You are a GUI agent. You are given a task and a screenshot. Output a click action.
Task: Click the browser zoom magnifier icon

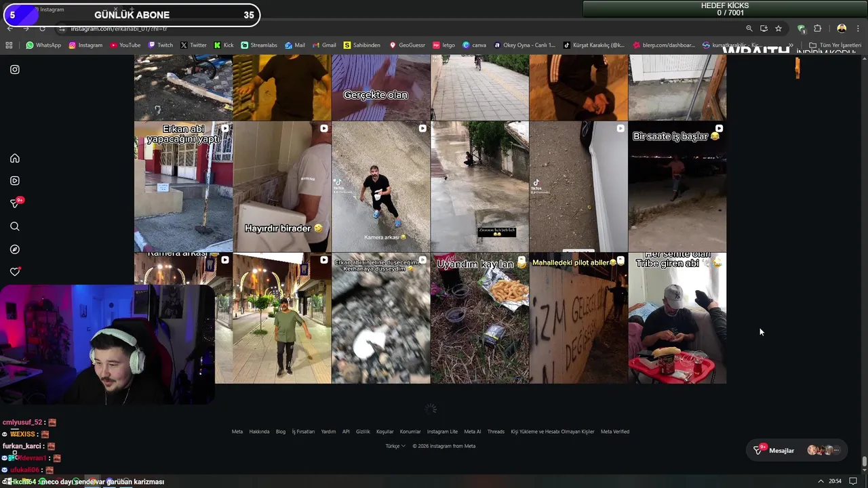pyautogui.click(x=749, y=28)
